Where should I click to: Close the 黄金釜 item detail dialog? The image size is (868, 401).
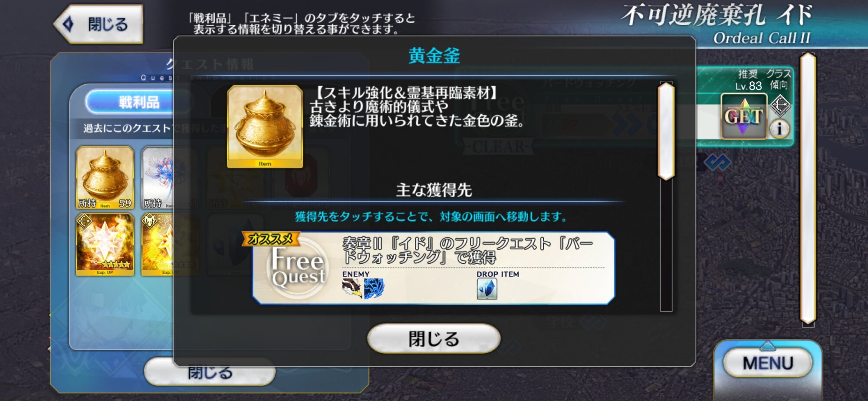434,338
